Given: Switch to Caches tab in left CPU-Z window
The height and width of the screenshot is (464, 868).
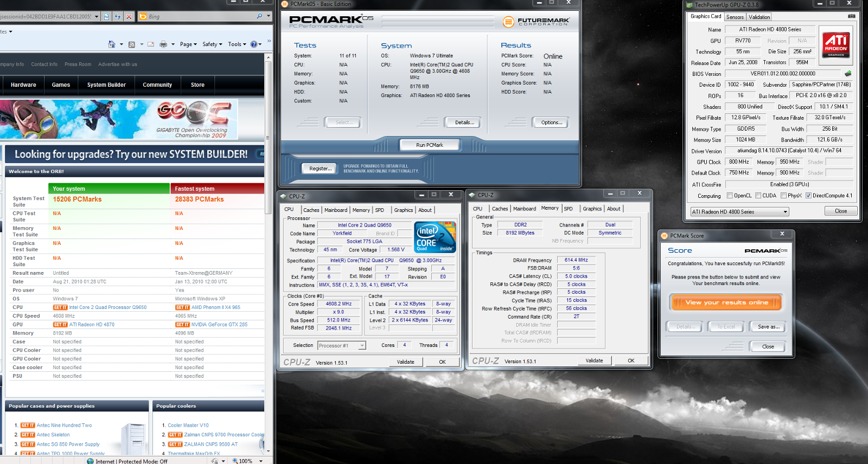Looking at the screenshot, I should 311,210.
